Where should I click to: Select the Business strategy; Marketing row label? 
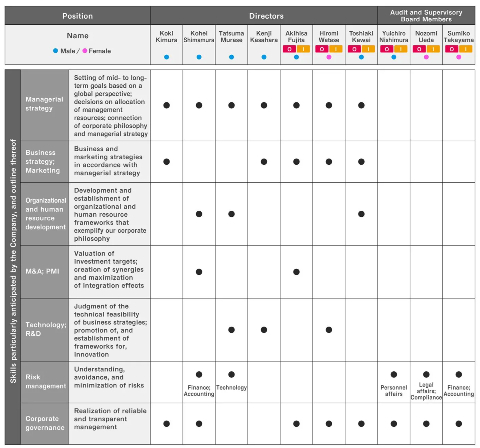(43, 162)
